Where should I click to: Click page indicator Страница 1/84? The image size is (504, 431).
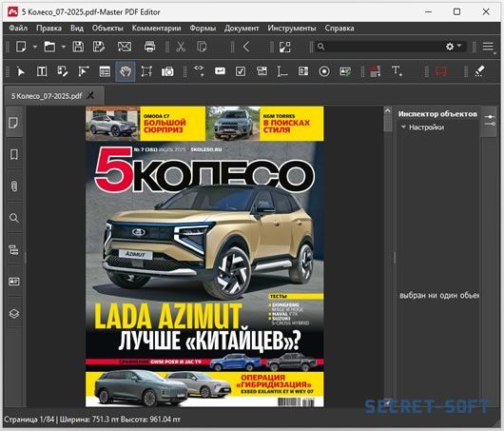pyautogui.click(x=29, y=420)
